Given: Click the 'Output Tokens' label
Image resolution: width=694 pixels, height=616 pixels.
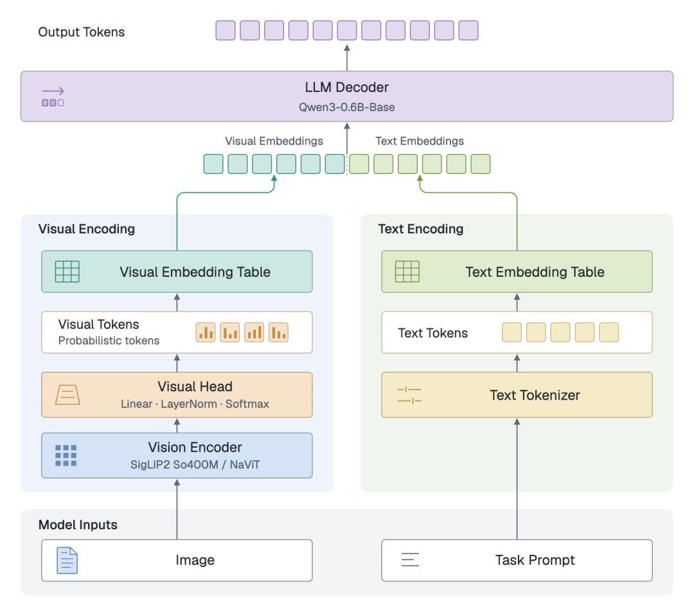Looking at the screenshot, I should pos(82,32).
